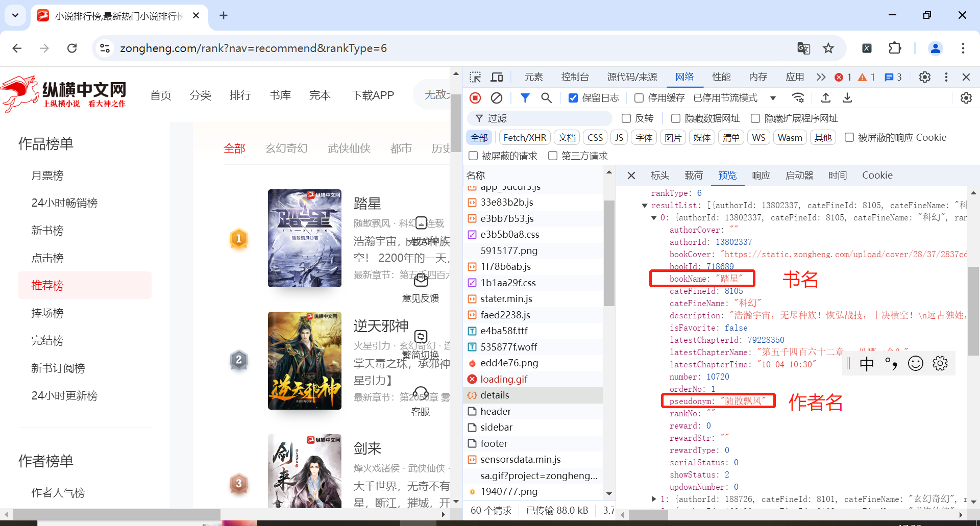
Task: Uncheck 保留日志 preserve log checkbox
Action: 573,98
